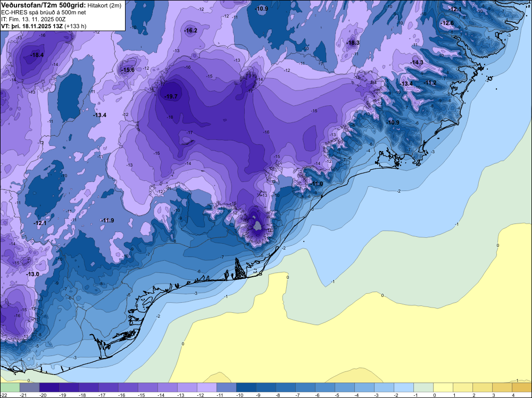Click the -11.9 temperature label
The width and height of the screenshot is (532, 398).
coord(107,220)
